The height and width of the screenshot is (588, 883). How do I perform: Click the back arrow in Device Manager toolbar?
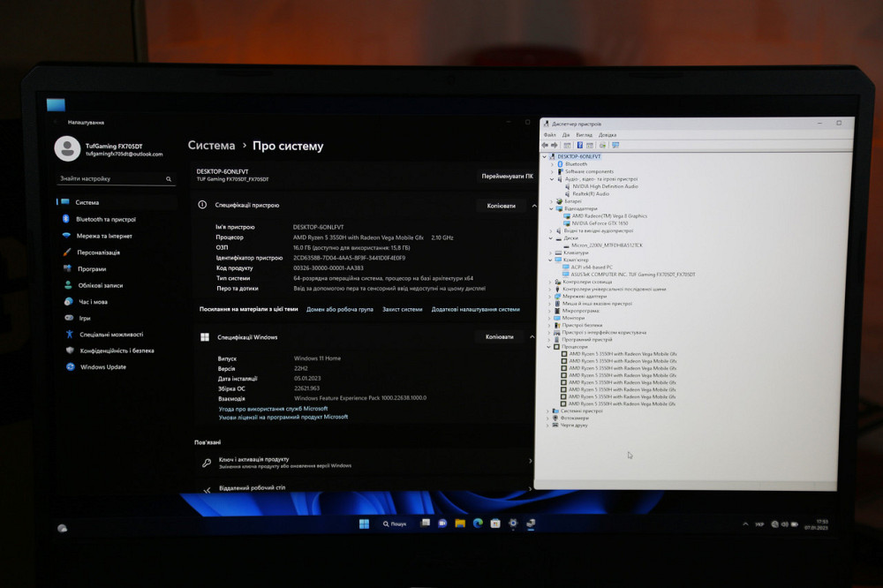pyautogui.click(x=545, y=144)
